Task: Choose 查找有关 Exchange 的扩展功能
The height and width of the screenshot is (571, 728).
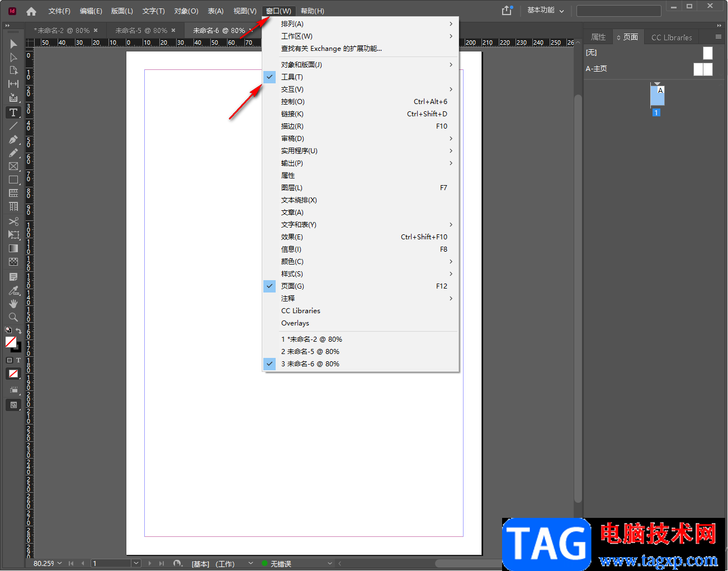Action: coord(361,49)
